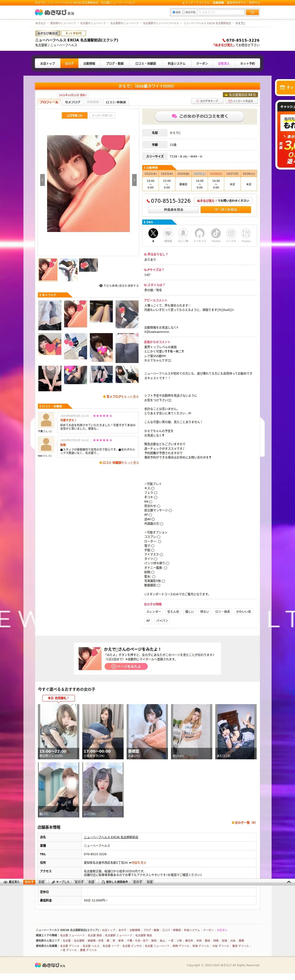Click the pink ページをみたよ button

(x=126, y=666)
